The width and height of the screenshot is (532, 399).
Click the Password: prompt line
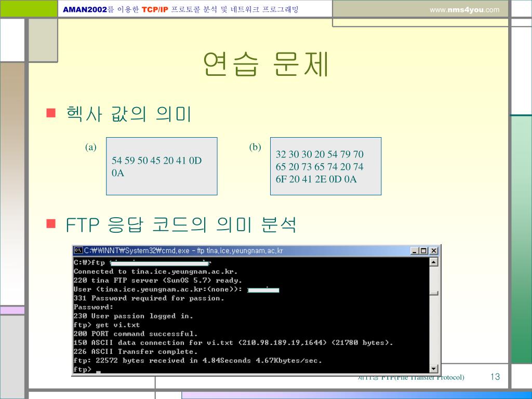pos(94,307)
